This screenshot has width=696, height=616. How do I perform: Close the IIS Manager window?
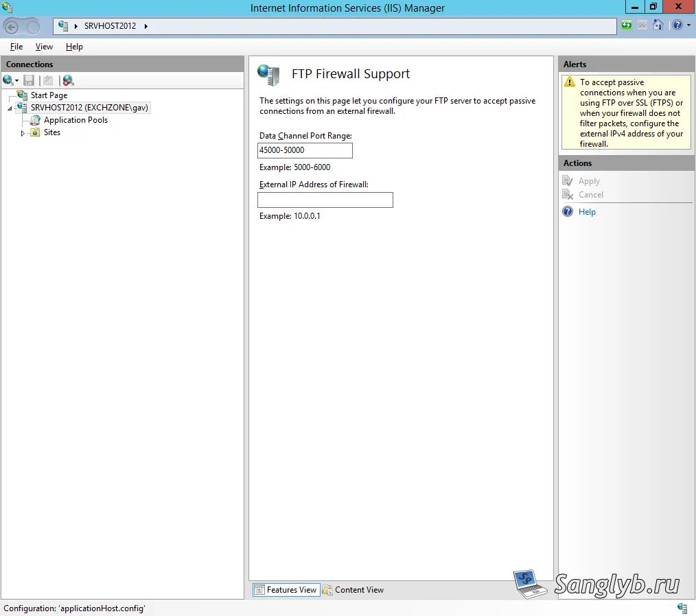679,7
